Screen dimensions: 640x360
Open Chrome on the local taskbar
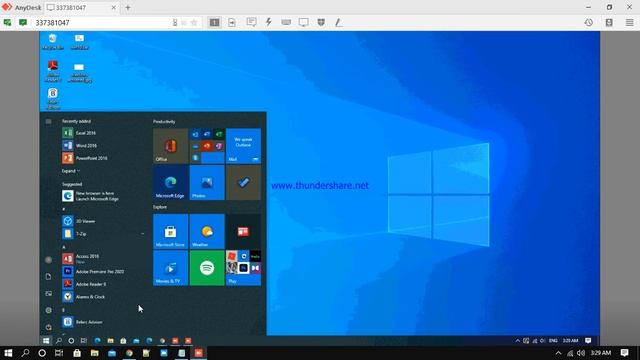tap(129, 353)
